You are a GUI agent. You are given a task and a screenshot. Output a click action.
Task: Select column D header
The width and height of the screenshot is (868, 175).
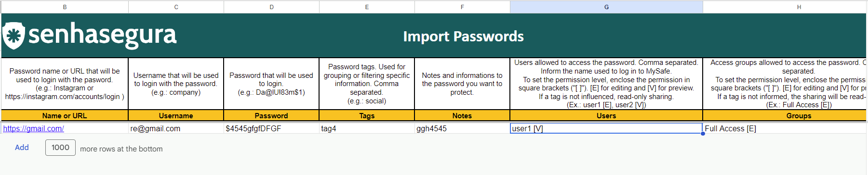coord(271,7)
